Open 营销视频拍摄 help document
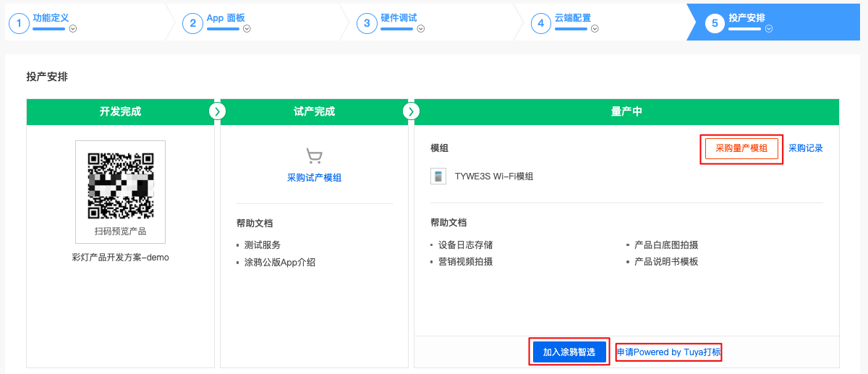868x374 pixels. [466, 262]
